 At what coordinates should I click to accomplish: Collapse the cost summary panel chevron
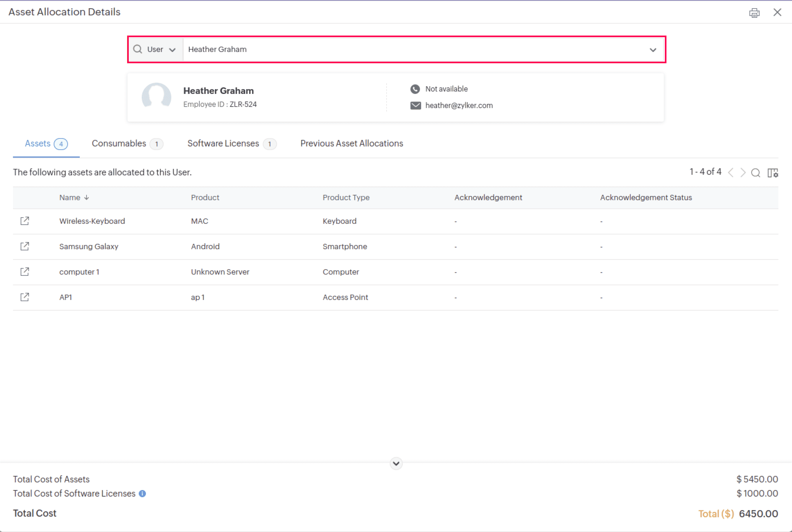tap(396, 464)
